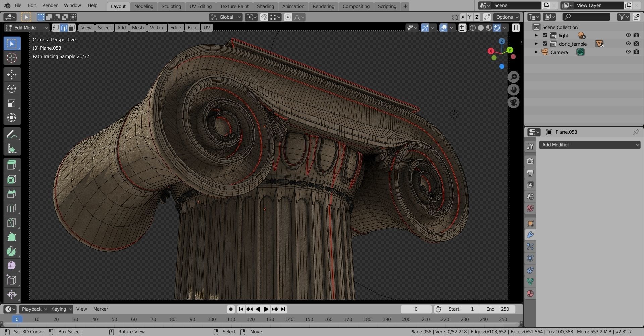Screen dimensions: 644x336
Task: Open the viewport shading options dropdown
Action: pos(505,28)
